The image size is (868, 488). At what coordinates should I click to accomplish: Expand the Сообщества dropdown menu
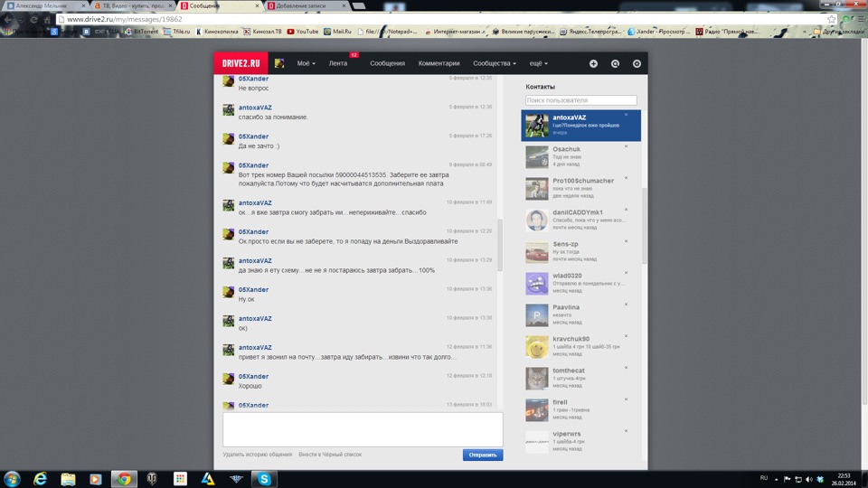(495, 63)
